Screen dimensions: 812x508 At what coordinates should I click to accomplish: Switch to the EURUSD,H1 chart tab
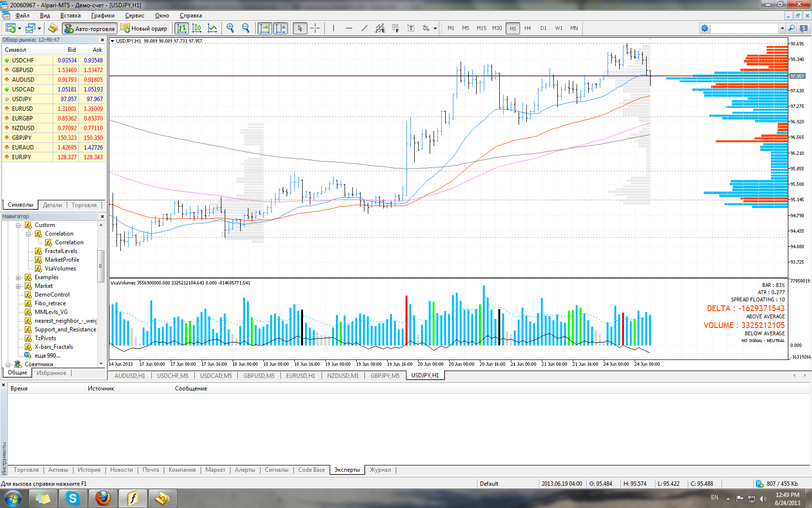pyautogui.click(x=300, y=375)
